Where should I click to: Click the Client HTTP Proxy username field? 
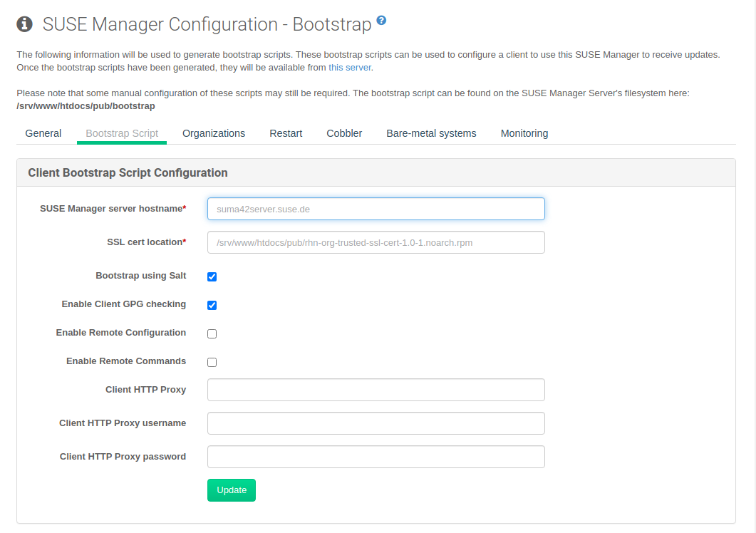point(376,423)
